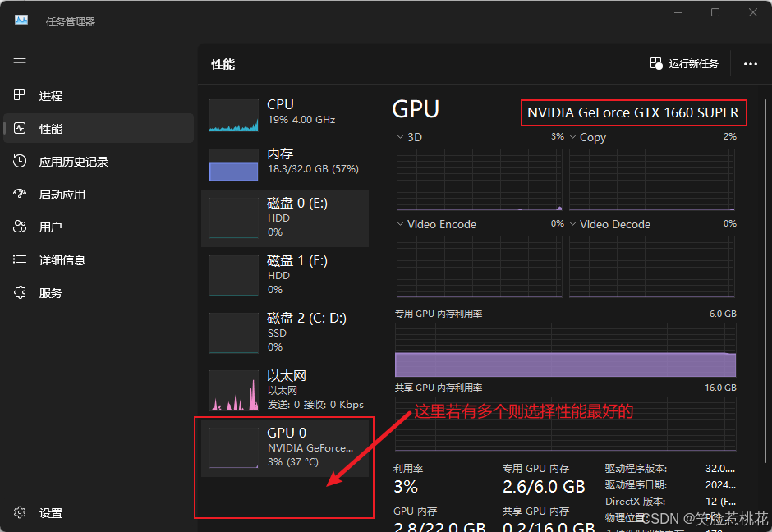Image resolution: width=772 pixels, height=532 pixels.
Task: Open 详细信息 details page
Action: 99,260
